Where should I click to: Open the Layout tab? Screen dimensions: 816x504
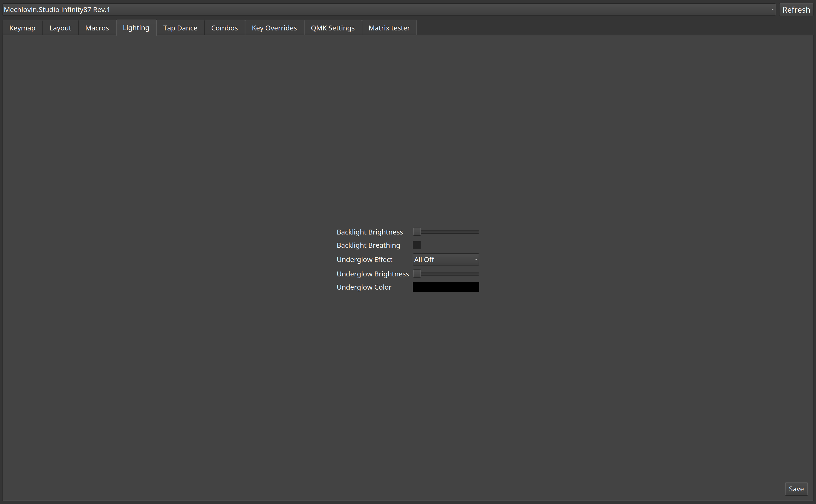[x=60, y=28]
